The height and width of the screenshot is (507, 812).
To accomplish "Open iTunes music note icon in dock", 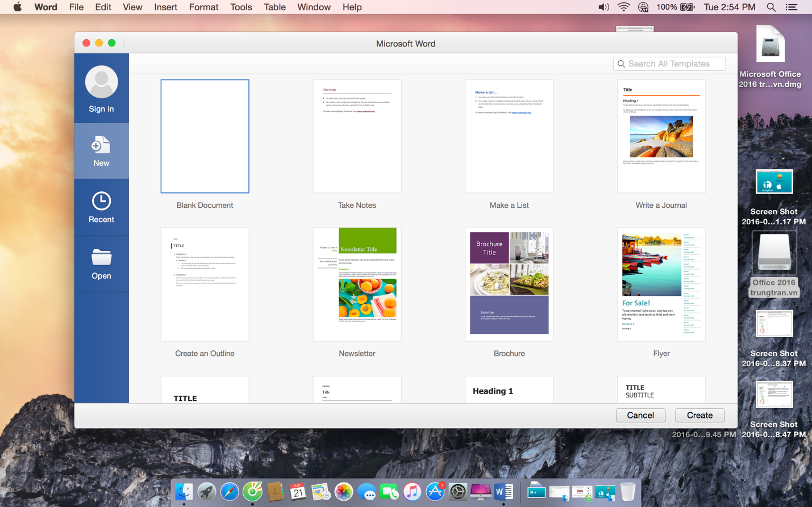I will pyautogui.click(x=412, y=492).
